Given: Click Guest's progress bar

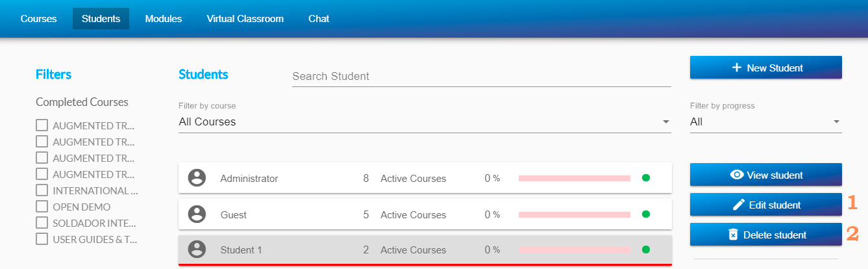Looking at the screenshot, I should [575, 214].
